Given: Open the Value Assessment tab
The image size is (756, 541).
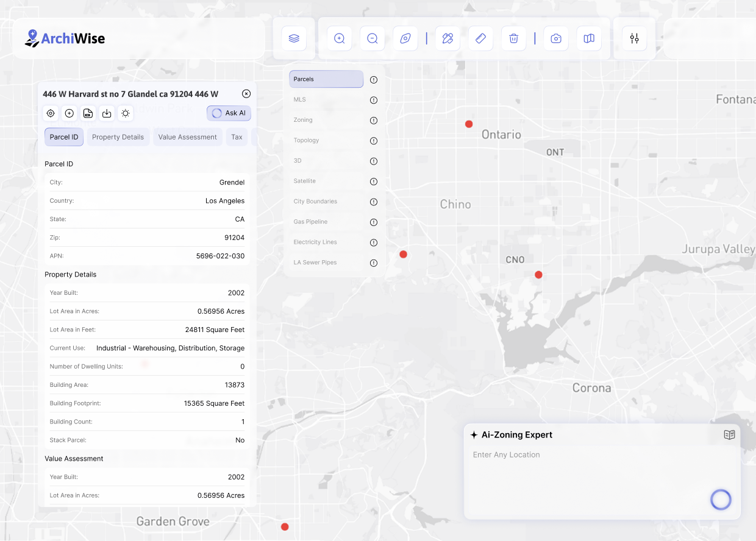Looking at the screenshot, I should (187, 137).
